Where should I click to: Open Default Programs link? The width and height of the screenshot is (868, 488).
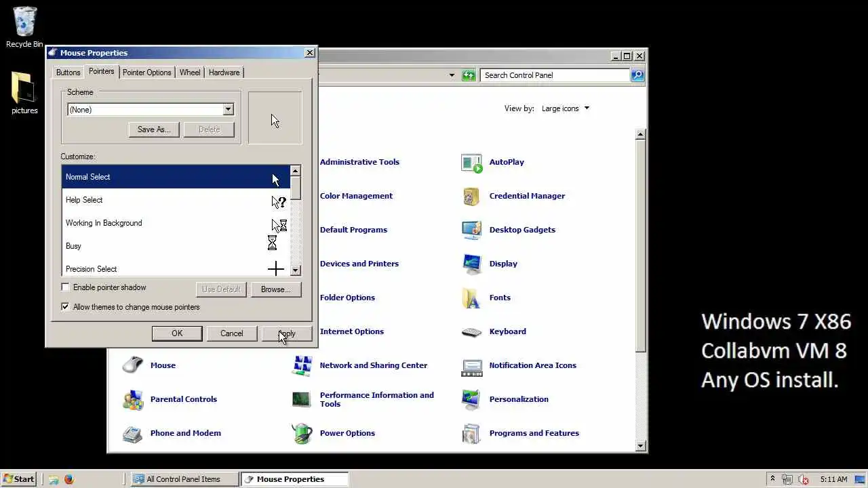(353, 230)
